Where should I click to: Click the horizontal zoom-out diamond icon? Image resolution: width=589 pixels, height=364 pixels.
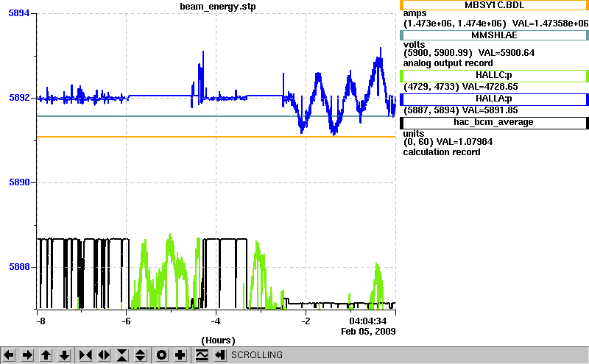[x=104, y=355]
